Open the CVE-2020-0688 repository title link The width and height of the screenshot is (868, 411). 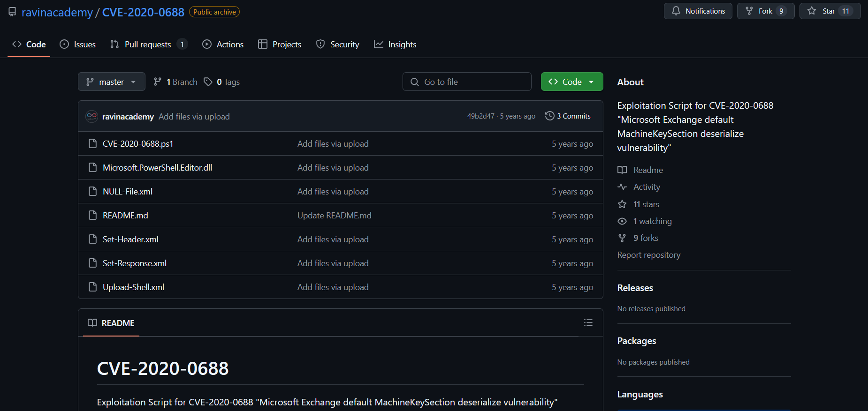coord(143,12)
